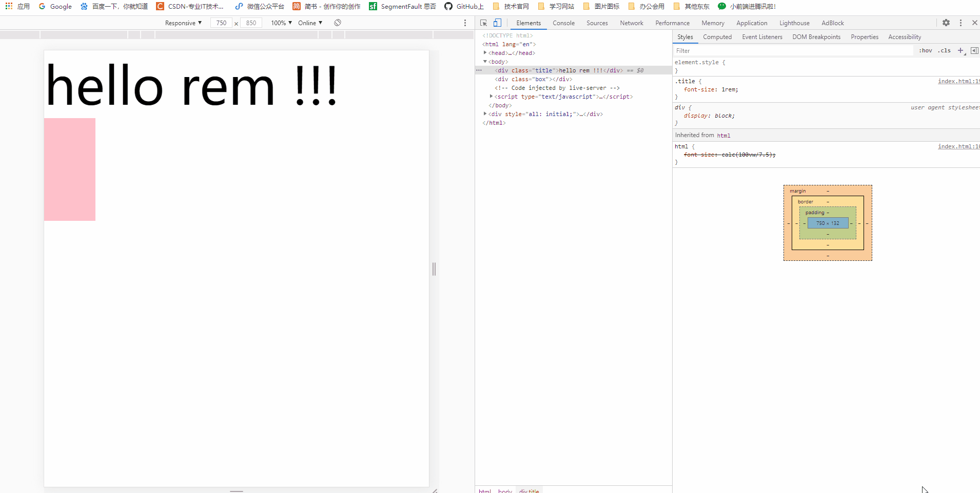980x493 pixels.
Task: Open the SegmentFault bookmark
Action: [x=403, y=6]
